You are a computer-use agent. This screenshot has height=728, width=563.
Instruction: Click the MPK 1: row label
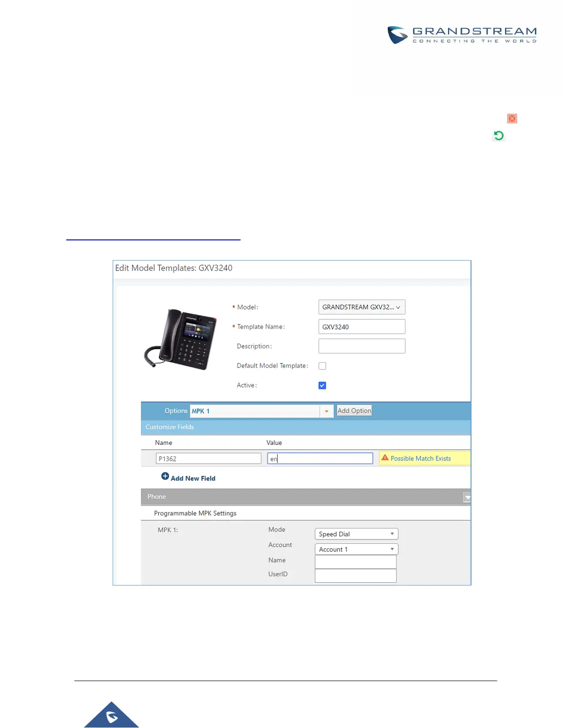point(168,530)
